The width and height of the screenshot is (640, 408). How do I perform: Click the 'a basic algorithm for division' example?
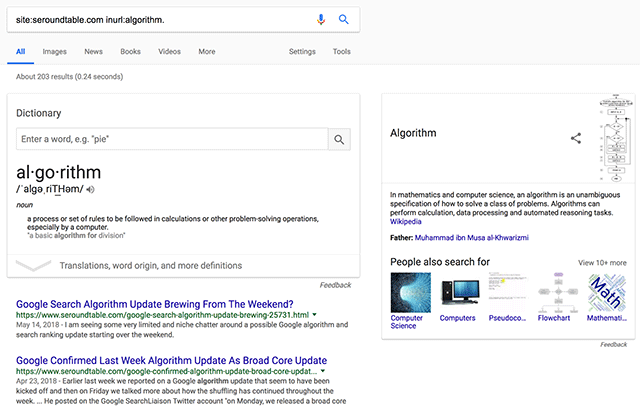click(x=76, y=235)
